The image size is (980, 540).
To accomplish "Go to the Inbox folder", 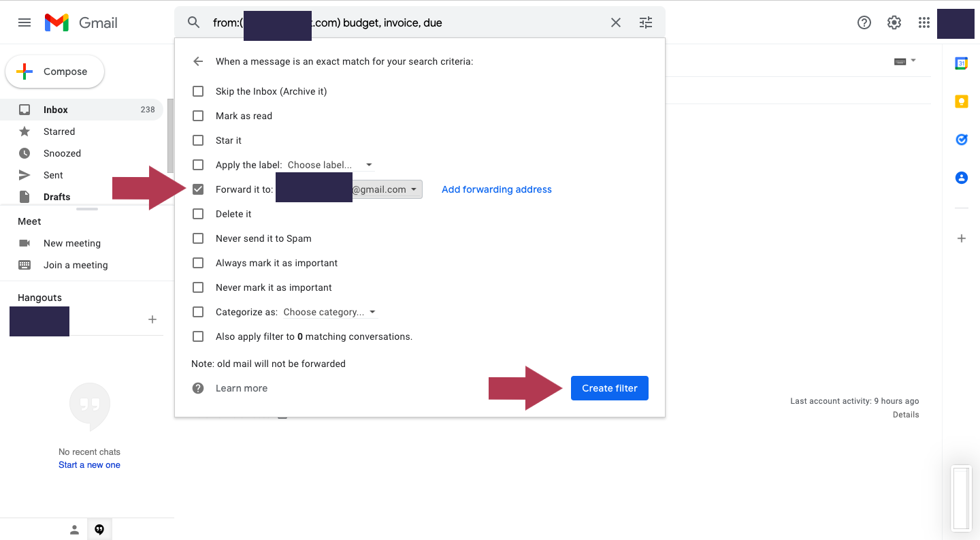I will coord(55,109).
